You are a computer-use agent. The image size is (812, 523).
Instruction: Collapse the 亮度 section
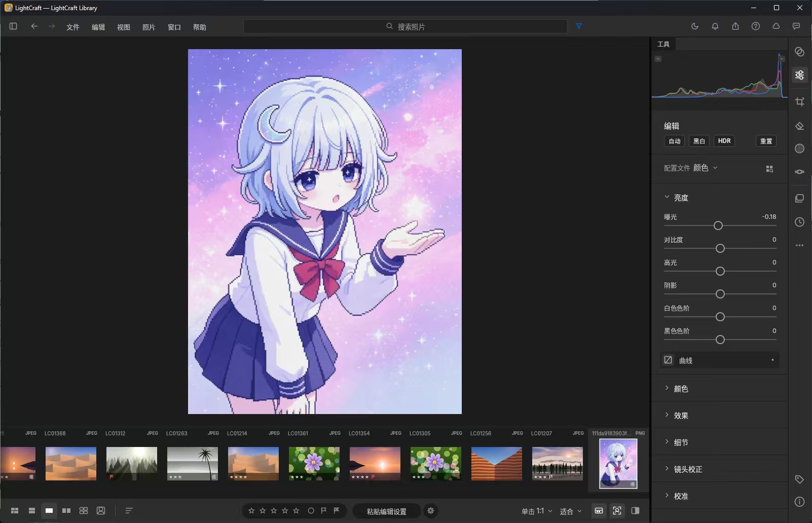(667, 197)
